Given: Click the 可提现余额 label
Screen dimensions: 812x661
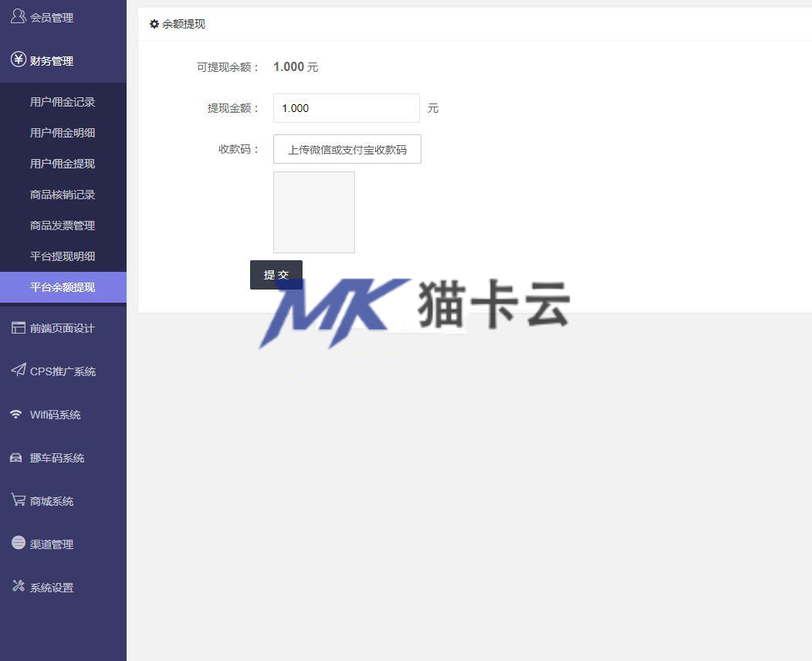Looking at the screenshot, I should point(228,67).
